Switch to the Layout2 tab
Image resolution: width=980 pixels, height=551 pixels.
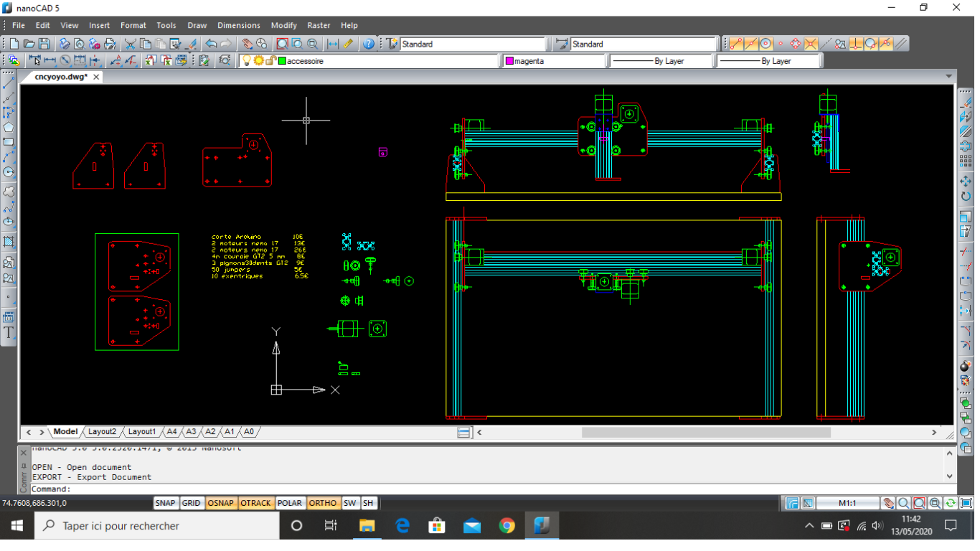click(102, 432)
